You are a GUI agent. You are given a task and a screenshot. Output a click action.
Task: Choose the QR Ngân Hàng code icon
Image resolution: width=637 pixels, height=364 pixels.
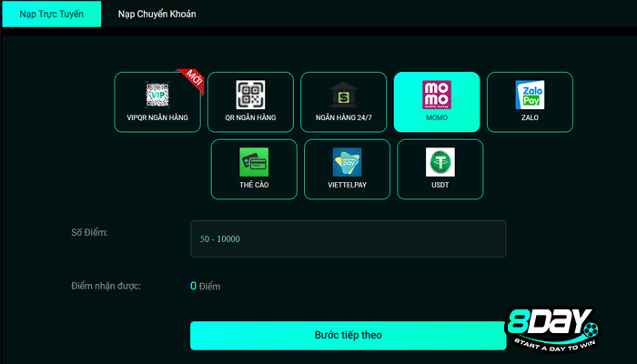pos(250,95)
